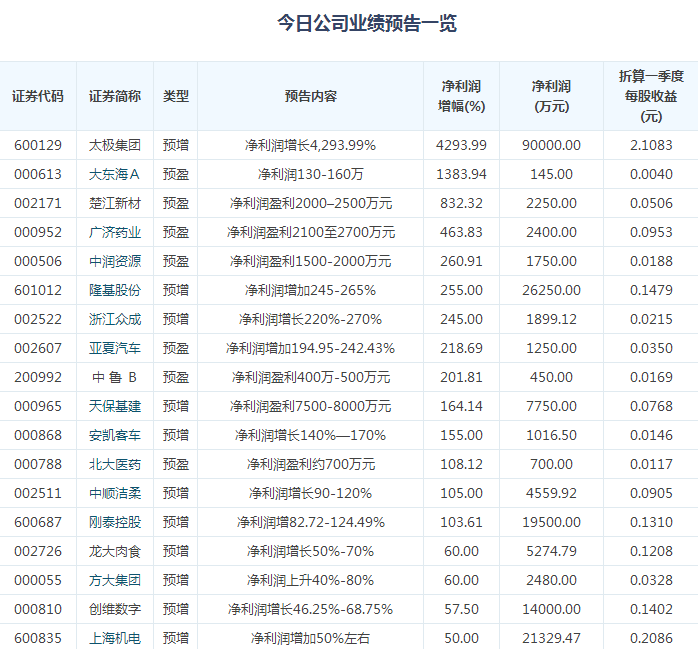
Task: Click forecast text 净利润盈利2100至2700万元
Action: pyautogui.click(x=310, y=232)
